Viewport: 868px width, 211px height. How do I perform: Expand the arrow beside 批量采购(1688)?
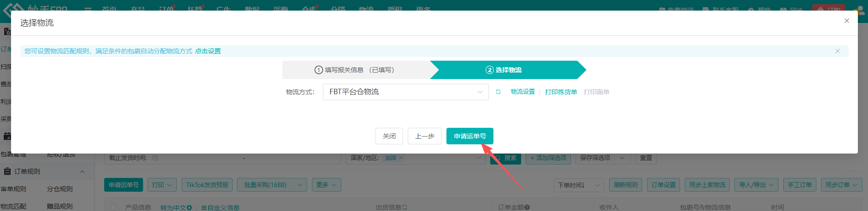tap(300, 185)
